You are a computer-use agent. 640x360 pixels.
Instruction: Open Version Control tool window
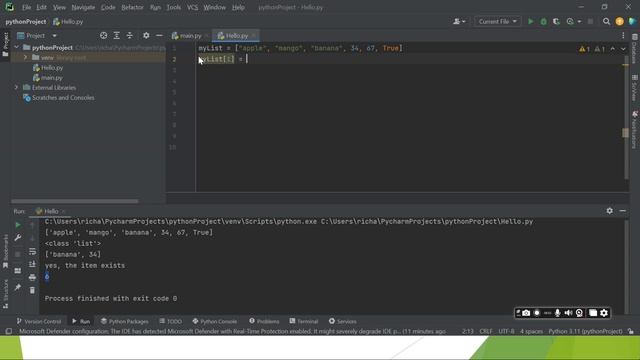coord(39,321)
